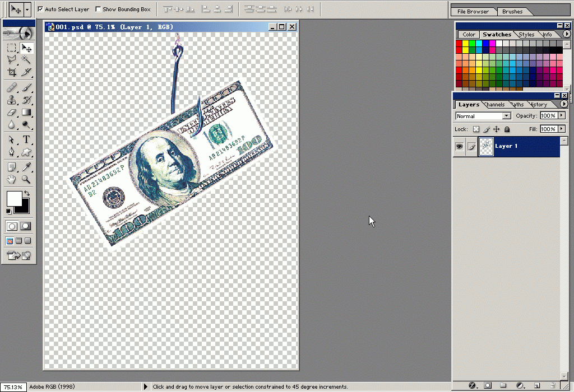Screen dimensions: 574x392
Task: Open the tool preset picker arrow
Action: 27,10
